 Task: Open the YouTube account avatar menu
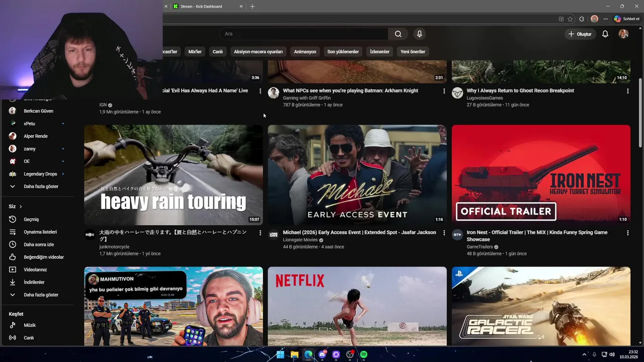click(x=623, y=34)
